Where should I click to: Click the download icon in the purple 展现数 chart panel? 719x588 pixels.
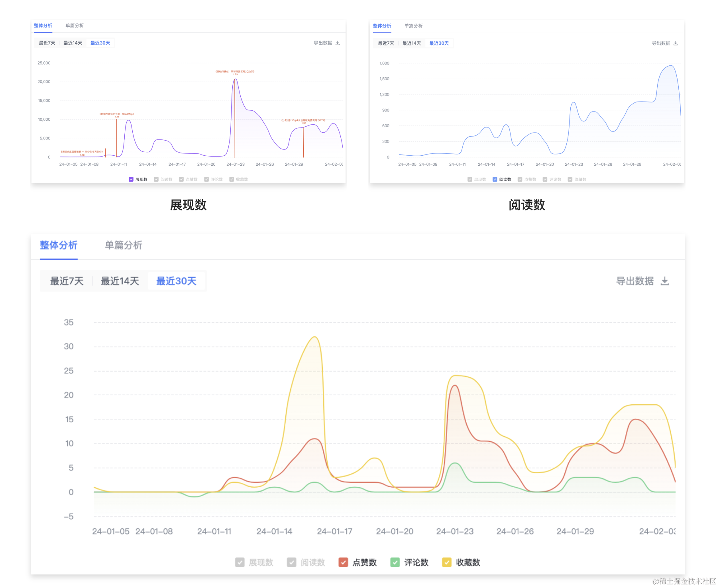pos(338,43)
